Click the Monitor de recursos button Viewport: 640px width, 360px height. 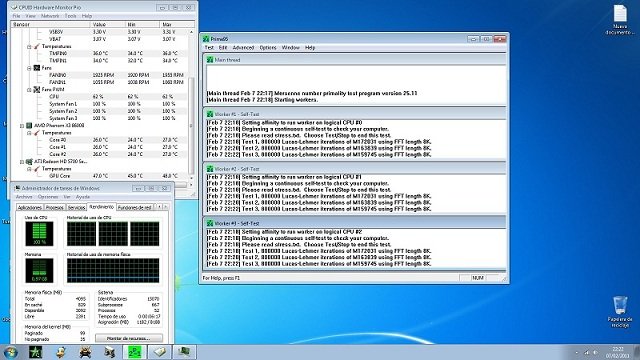coord(129,338)
